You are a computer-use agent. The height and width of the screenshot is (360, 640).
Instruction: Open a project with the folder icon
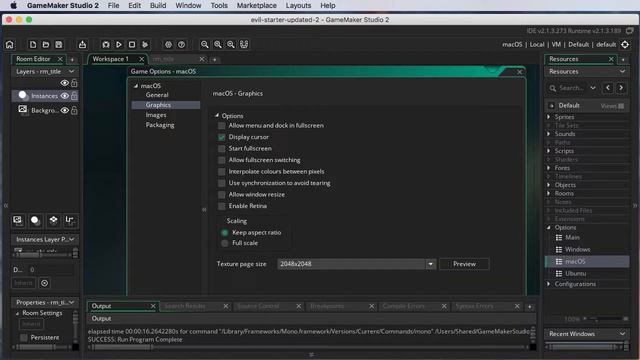tap(46, 44)
